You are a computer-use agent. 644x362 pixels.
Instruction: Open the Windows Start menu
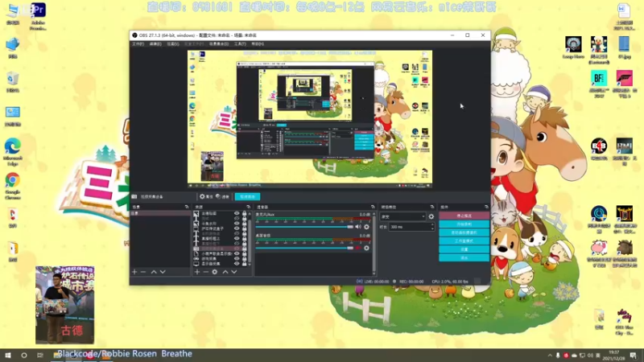[7, 355]
